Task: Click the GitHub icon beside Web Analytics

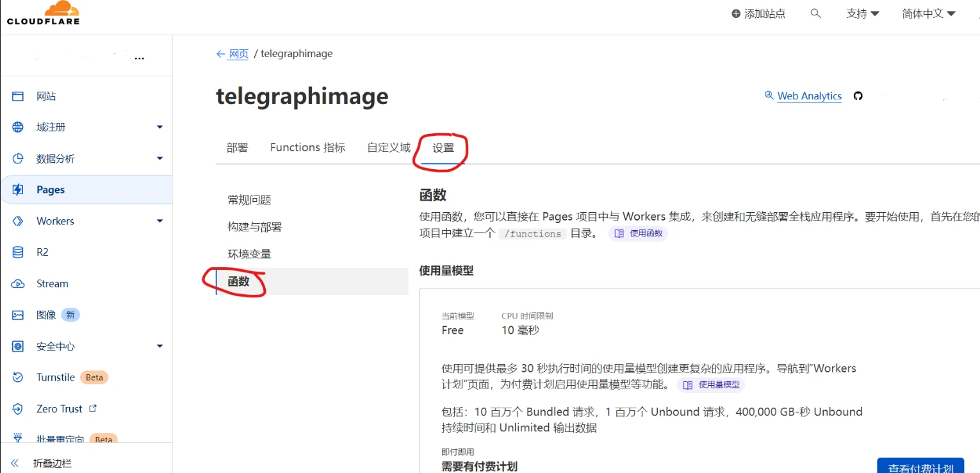Action: click(x=858, y=96)
